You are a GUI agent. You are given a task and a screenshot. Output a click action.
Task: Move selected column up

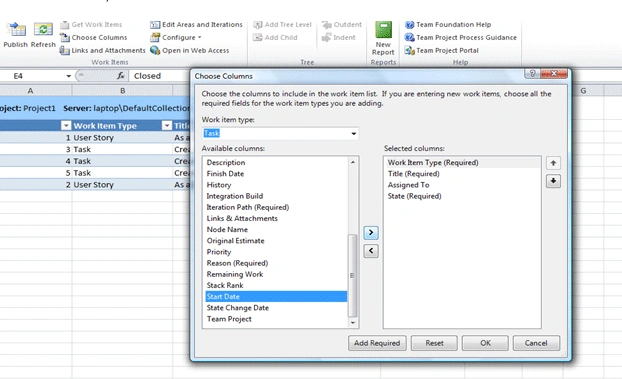click(553, 163)
